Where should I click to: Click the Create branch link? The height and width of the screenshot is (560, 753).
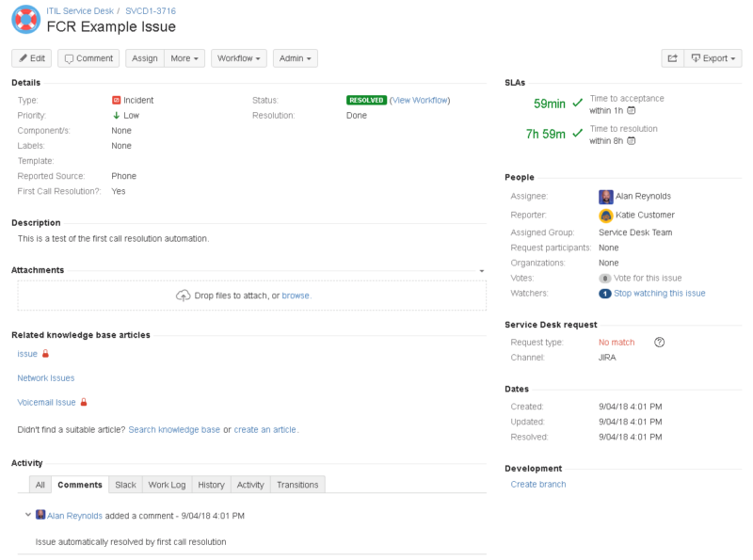pos(537,485)
